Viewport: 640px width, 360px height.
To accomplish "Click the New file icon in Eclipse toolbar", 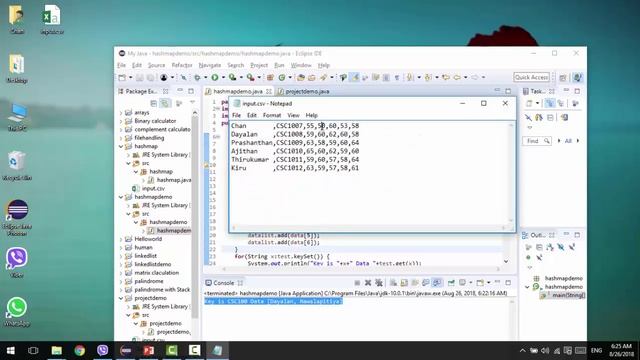I will click(122, 77).
